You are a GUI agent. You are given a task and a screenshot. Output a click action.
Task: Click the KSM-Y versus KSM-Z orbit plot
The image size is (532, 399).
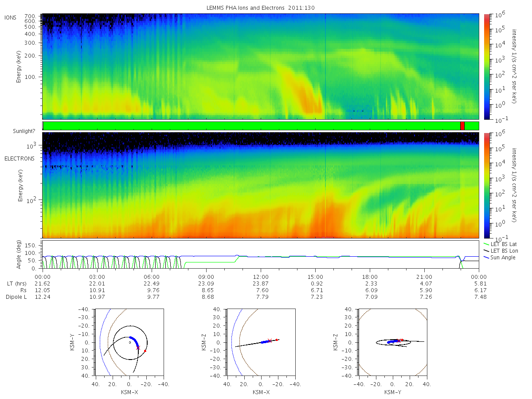tap(392, 342)
